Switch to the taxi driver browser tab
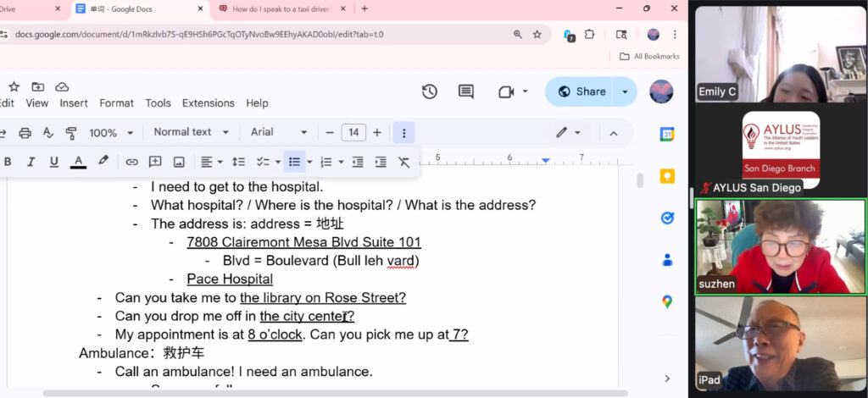 (x=280, y=9)
